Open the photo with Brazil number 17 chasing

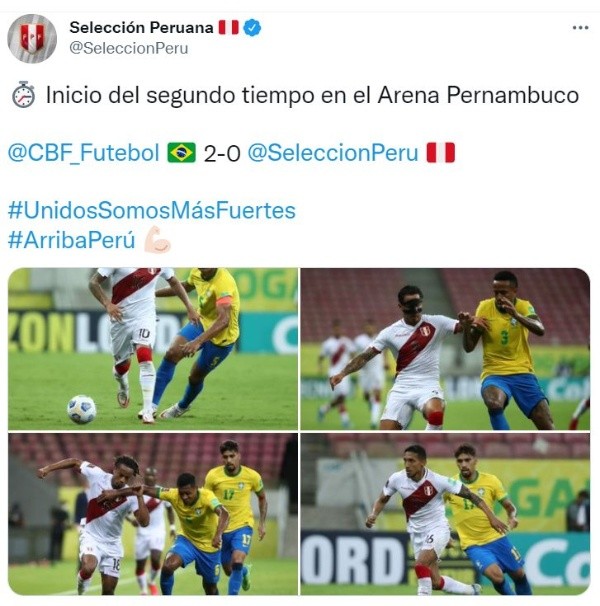point(153,514)
